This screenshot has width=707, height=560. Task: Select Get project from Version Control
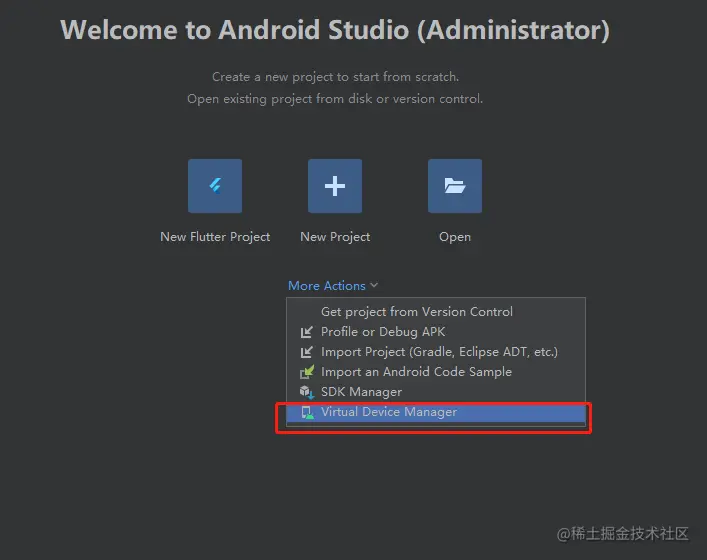(436, 312)
